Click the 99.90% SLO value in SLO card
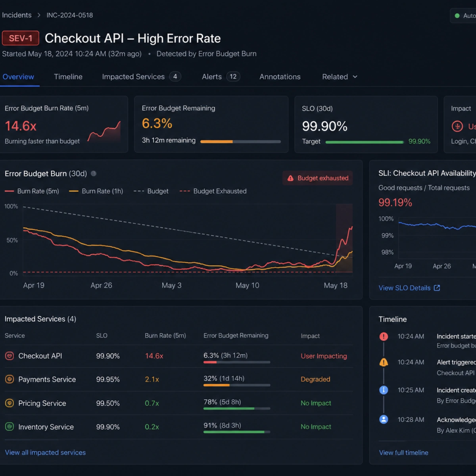This screenshot has height=476, width=476. click(x=325, y=126)
